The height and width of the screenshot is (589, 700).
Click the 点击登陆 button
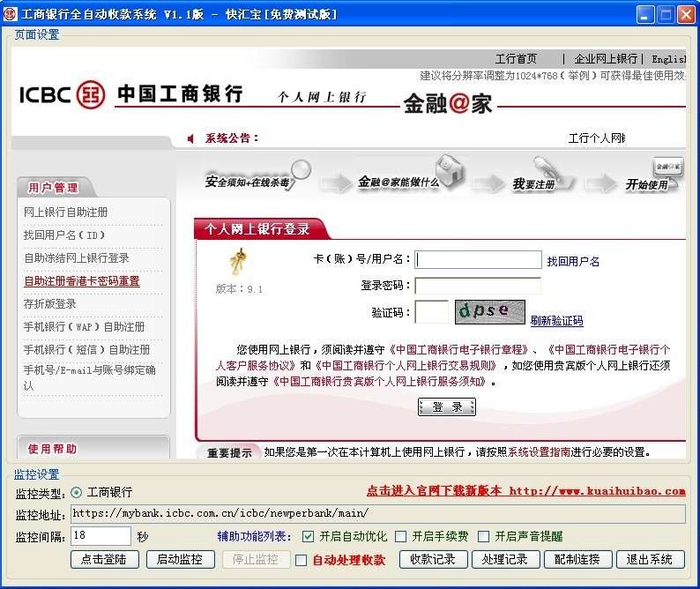105,560
